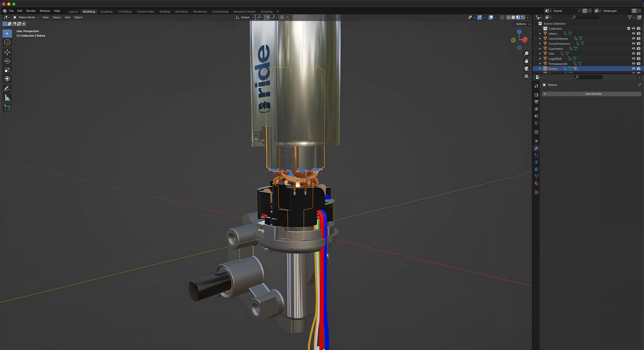Toggle camera view in viewport
644x350 pixels.
pos(526,69)
